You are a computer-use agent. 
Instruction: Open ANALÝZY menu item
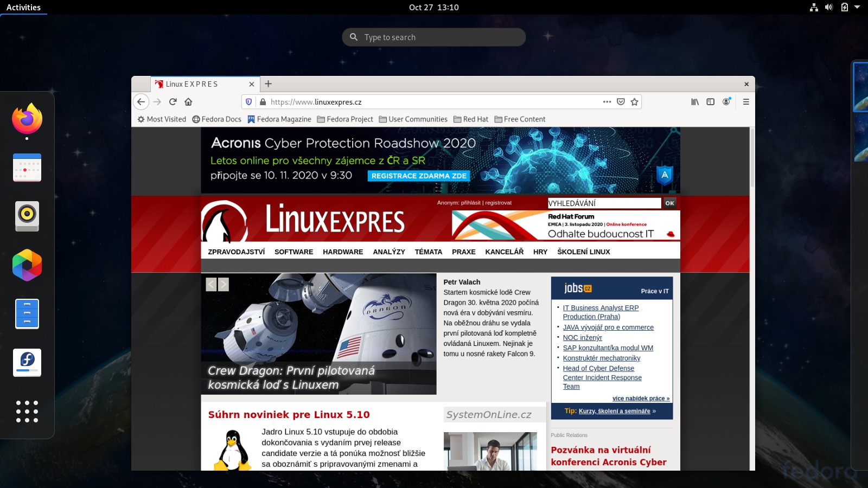click(389, 252)
